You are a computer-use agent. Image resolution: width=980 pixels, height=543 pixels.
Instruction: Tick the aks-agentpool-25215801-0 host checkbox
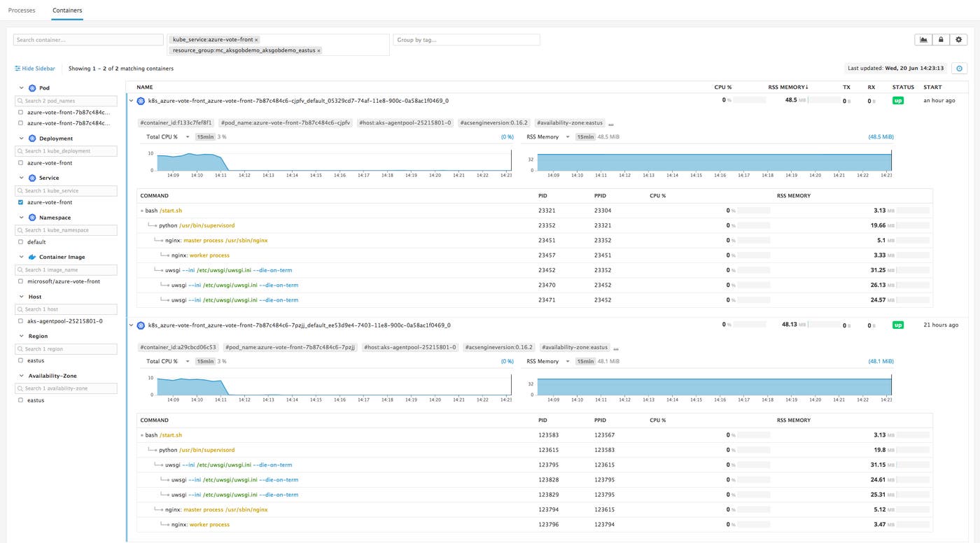(x=20, y=321)
